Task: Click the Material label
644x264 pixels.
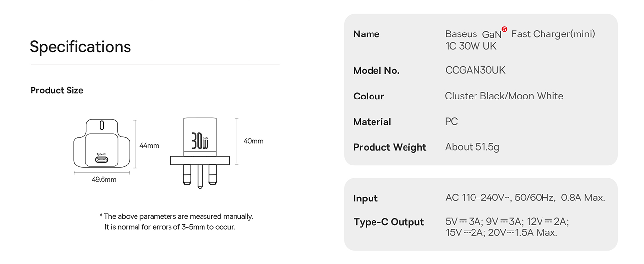Action: point(372,122)
